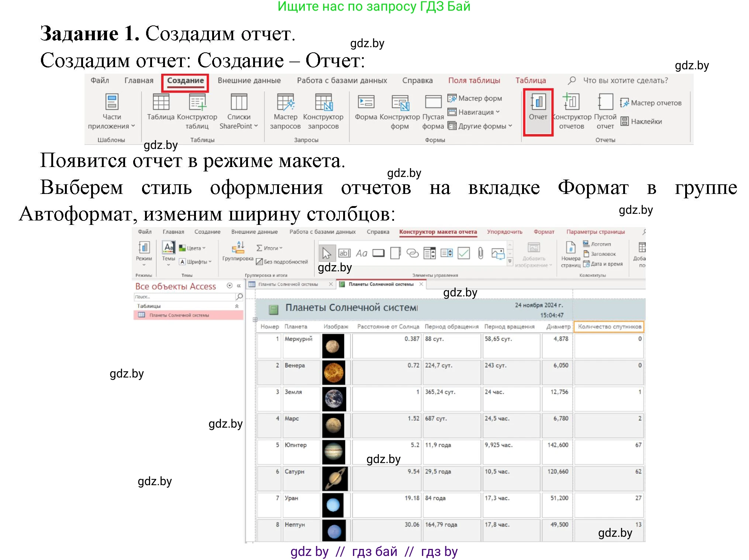Add a hyperlink control to the report

pyautogui.click(x=412, y=253)
